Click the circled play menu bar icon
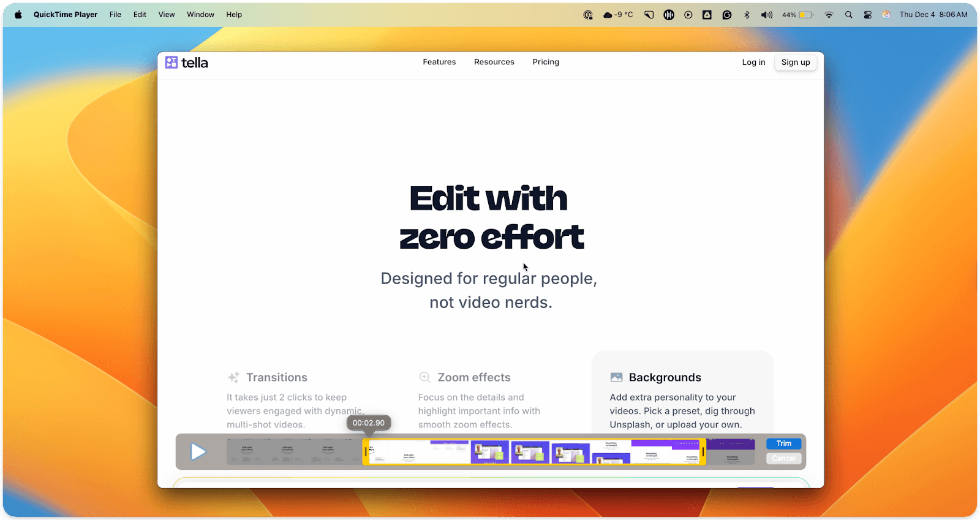Screen dimensions: 980x520 tap(688, 15)
